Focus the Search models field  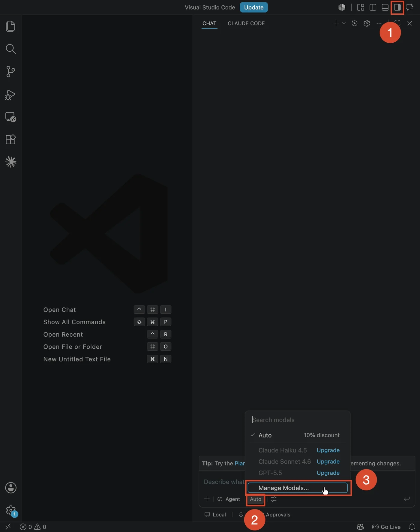[x=298, y=420]
